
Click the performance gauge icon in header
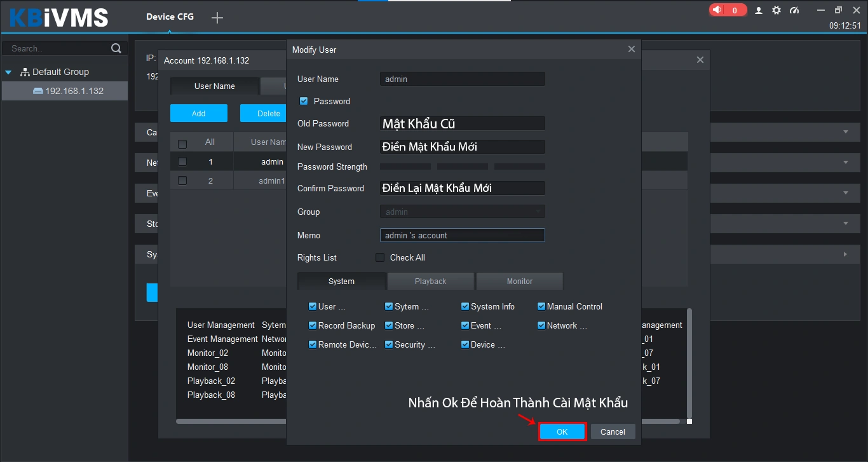[794, 10]
